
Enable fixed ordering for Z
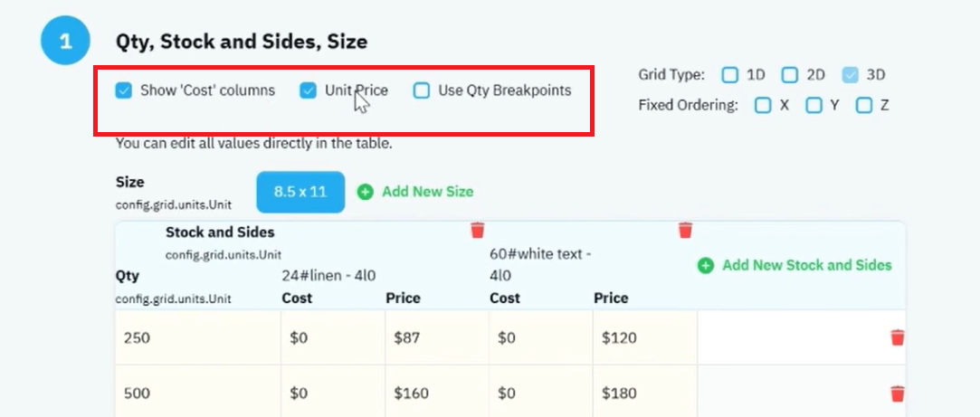[x=864, y=105]
